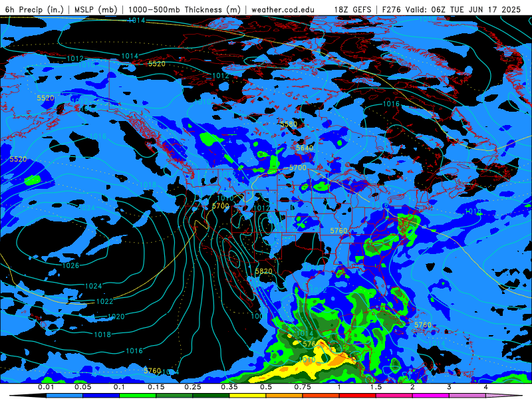
Task: Click the "1000-500mb Thickness (m)" header label
Action: (x=184, y=9)
